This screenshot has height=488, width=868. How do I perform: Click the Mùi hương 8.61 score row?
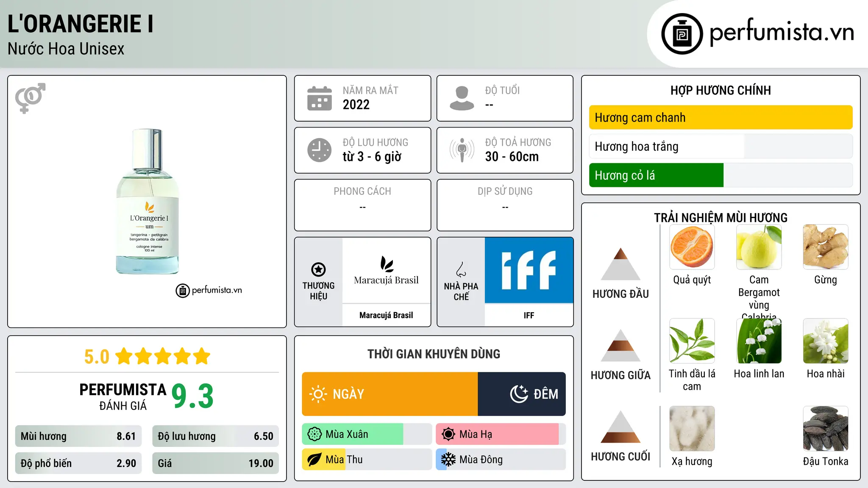click(x=78, y=436)
